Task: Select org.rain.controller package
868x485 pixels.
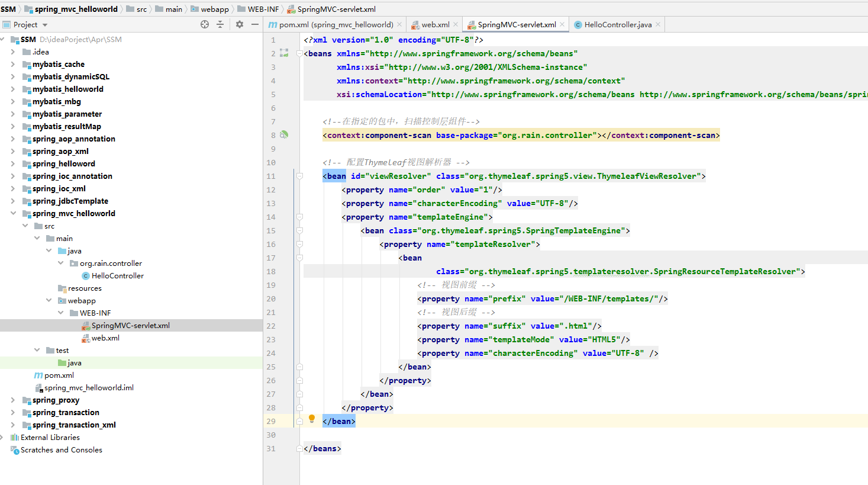Action: point(111,263)
